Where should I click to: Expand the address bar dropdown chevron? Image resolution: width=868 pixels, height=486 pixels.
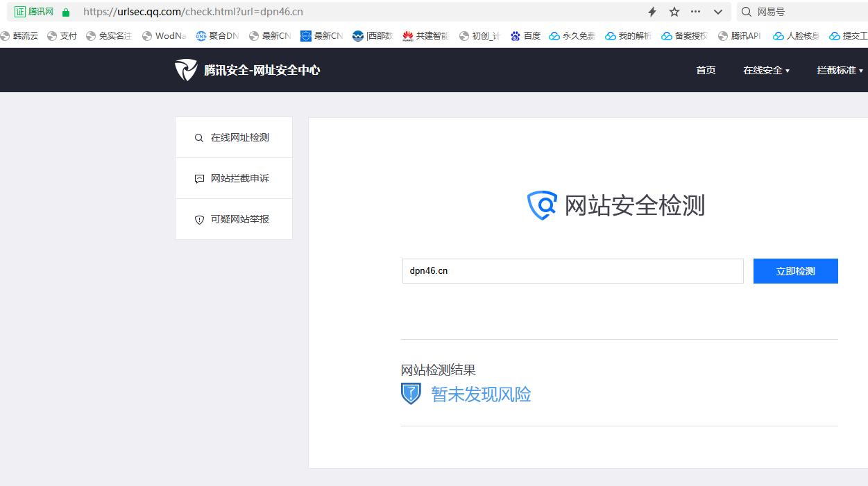coord(718,12)
